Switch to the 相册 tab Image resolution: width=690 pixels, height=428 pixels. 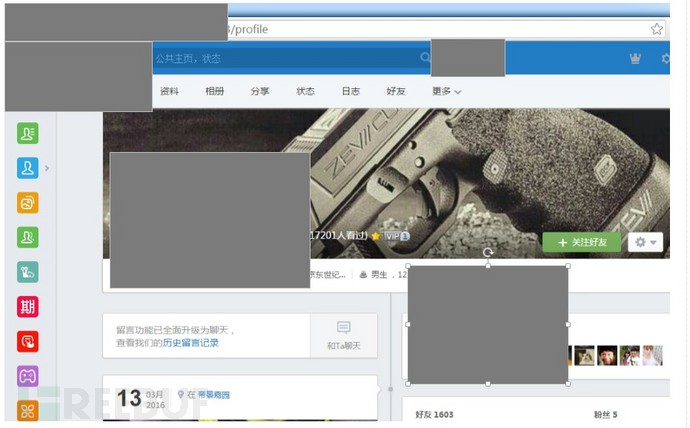[x=215, y=91]
